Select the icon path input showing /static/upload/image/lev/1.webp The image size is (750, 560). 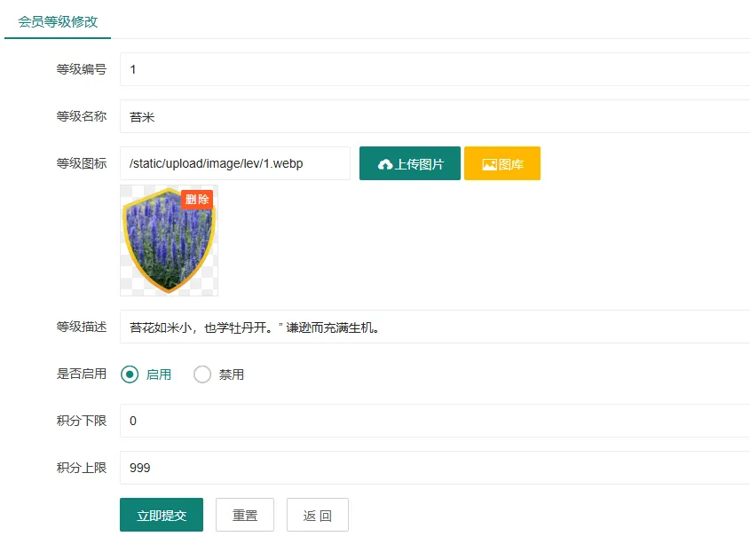[234, 162]
